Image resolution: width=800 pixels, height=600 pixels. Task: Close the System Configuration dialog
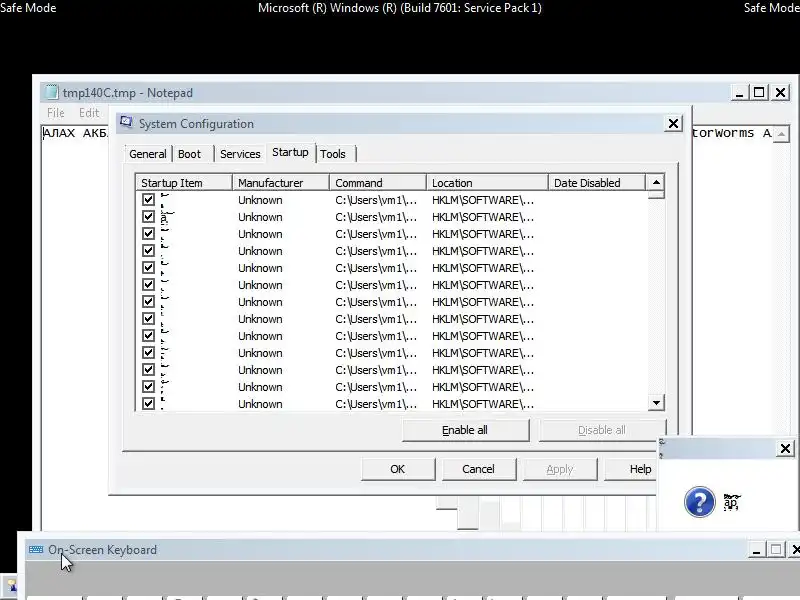pyautogui.click(x=673, y=123)
